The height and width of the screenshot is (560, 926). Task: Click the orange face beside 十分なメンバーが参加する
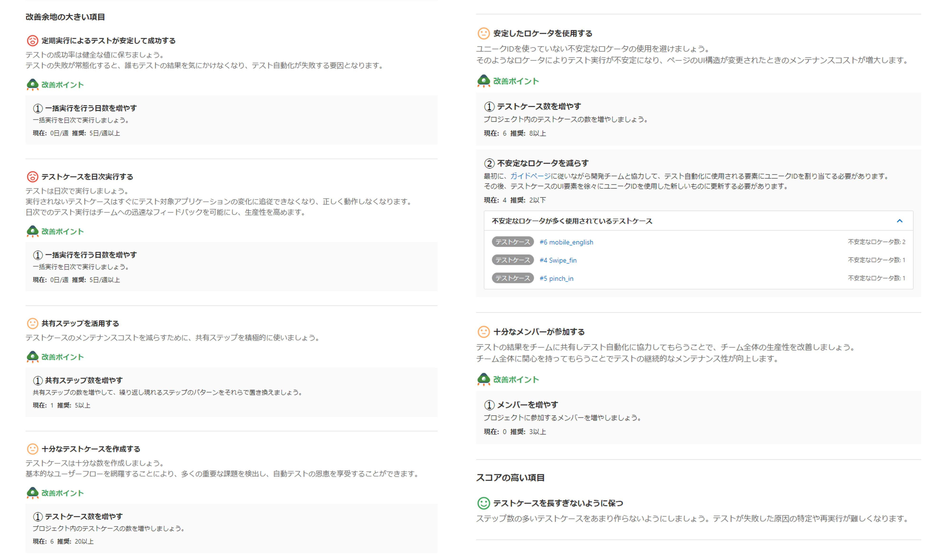[483, 332]
